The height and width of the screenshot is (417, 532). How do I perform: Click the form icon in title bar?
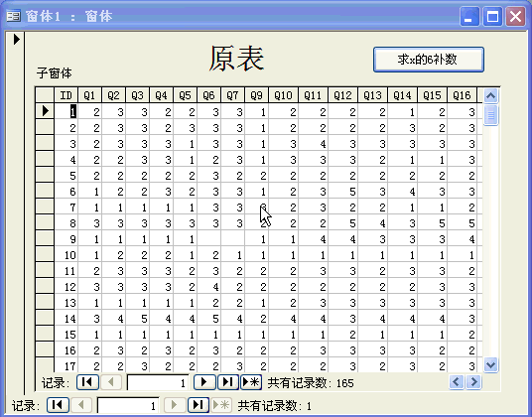click(x=14, y=16)
